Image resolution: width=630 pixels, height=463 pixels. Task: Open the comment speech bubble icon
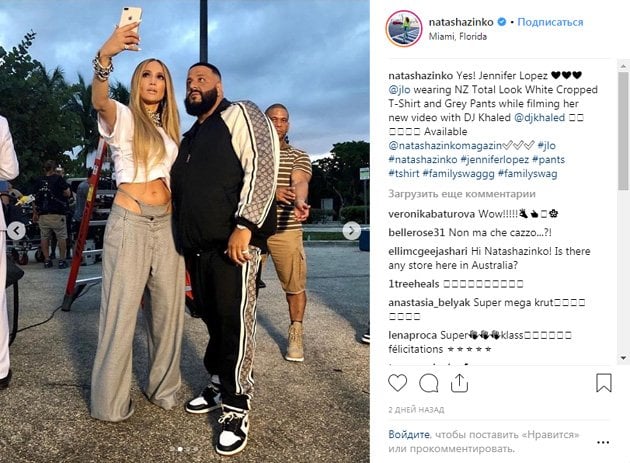pos(428,383)
